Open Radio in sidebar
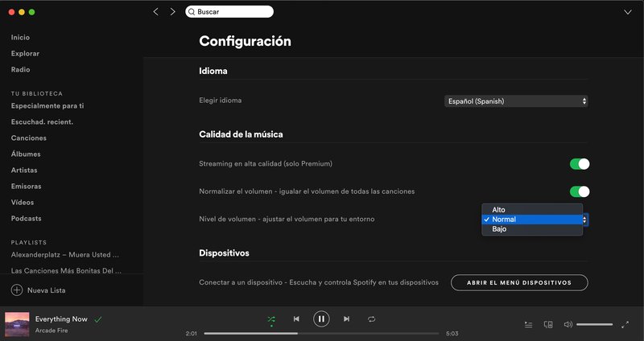 coord(21,70)
